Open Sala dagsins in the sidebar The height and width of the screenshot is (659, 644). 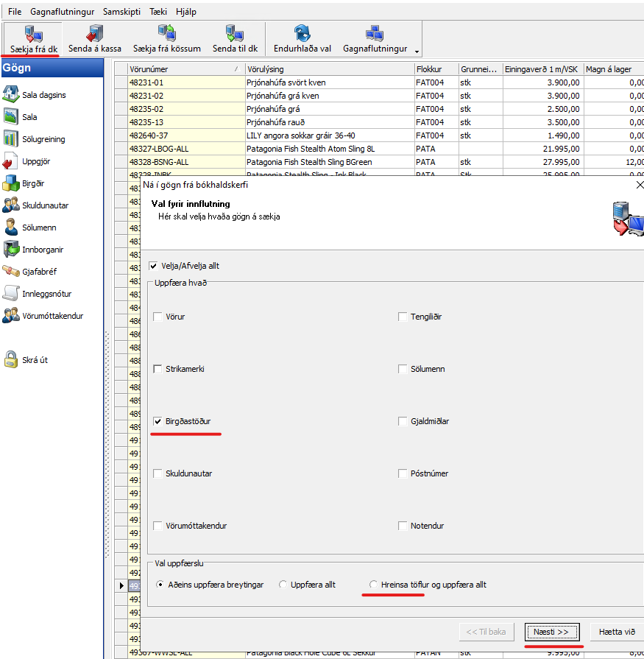[x=11, y=94]
